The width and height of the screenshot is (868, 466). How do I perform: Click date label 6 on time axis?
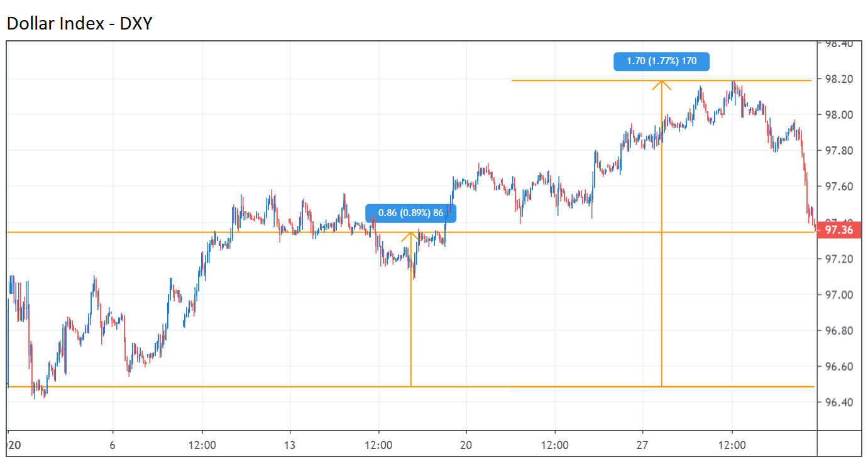coord(113,445)
